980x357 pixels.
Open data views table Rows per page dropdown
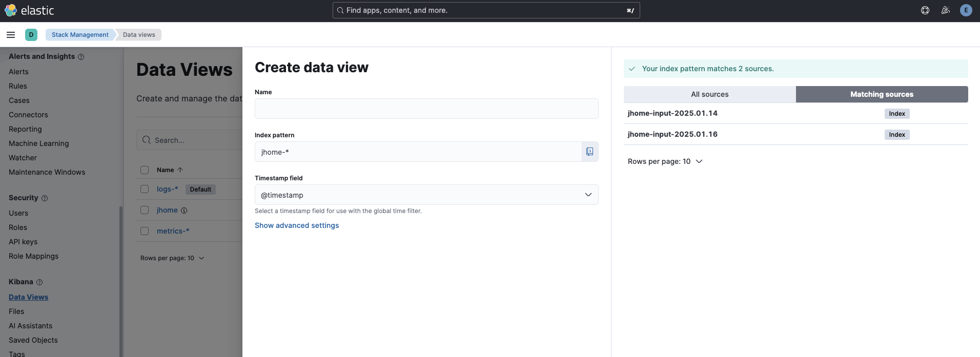click(x=172, y=258)
